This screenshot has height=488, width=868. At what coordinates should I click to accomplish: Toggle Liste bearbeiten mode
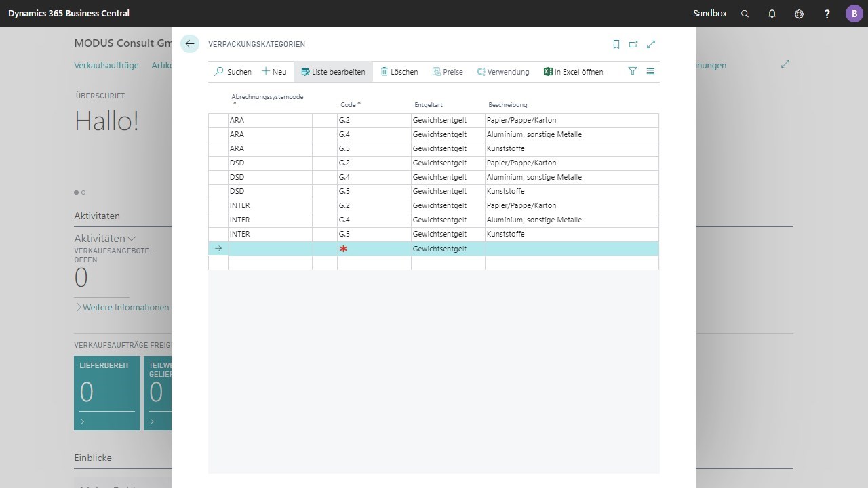click(x=333, y=72)
